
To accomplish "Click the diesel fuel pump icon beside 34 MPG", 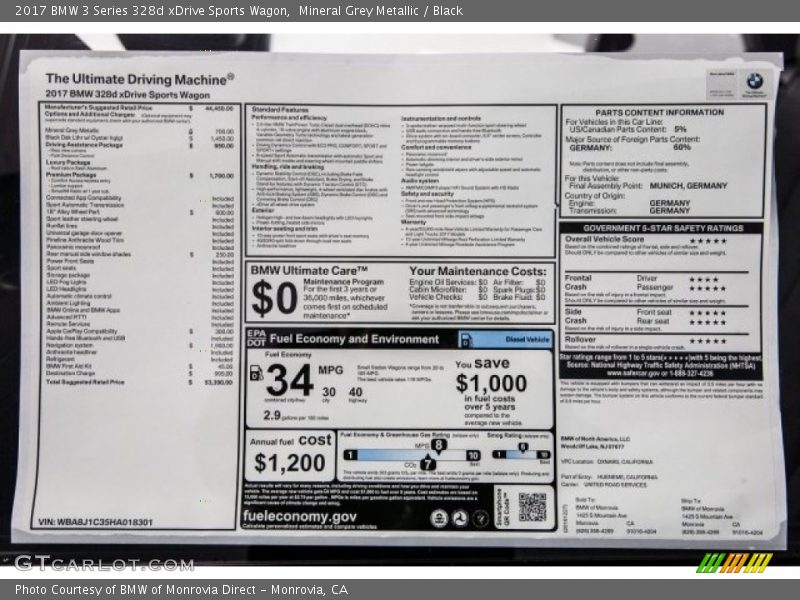I will point(257,373).
